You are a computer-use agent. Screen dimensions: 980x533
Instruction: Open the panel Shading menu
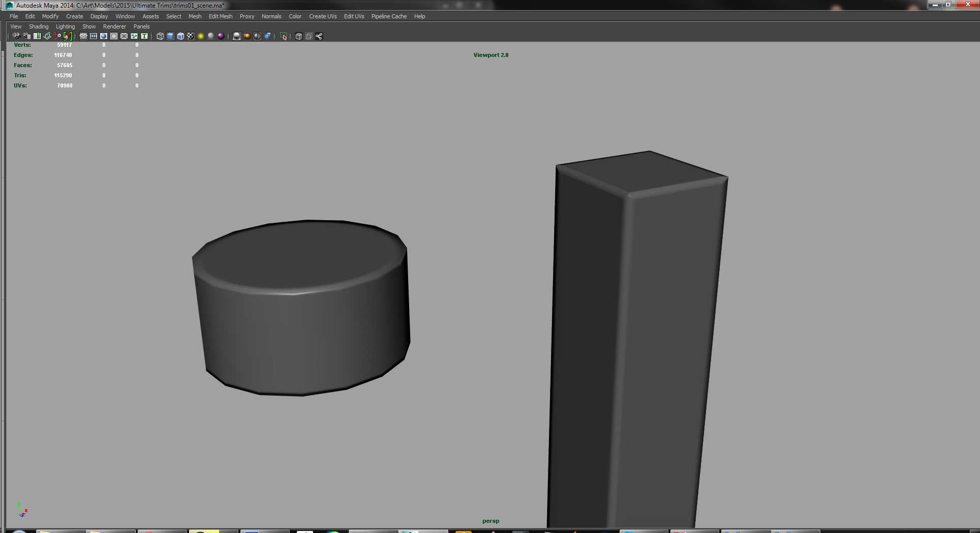coord(39,26)
